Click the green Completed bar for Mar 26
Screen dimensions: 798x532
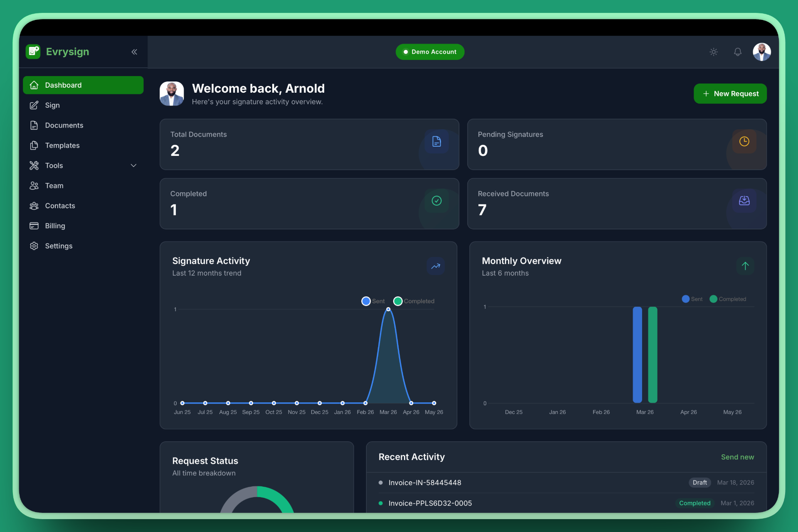pyautogui.click(x=653, y=355)
